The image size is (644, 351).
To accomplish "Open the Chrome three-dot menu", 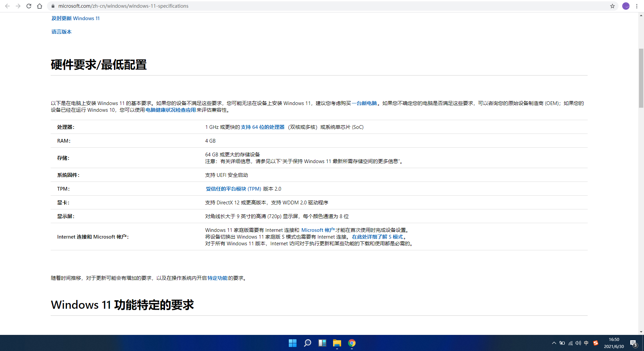I will (x=637, y=6).
